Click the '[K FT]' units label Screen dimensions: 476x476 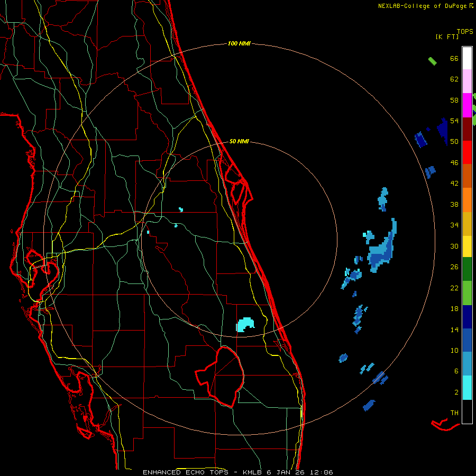[447, 36]
